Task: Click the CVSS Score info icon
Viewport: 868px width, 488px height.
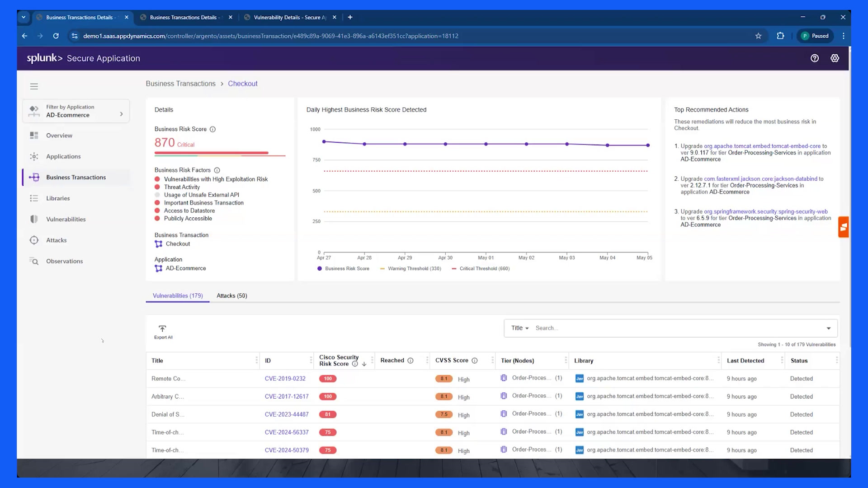Action: [x=475, y=361]
